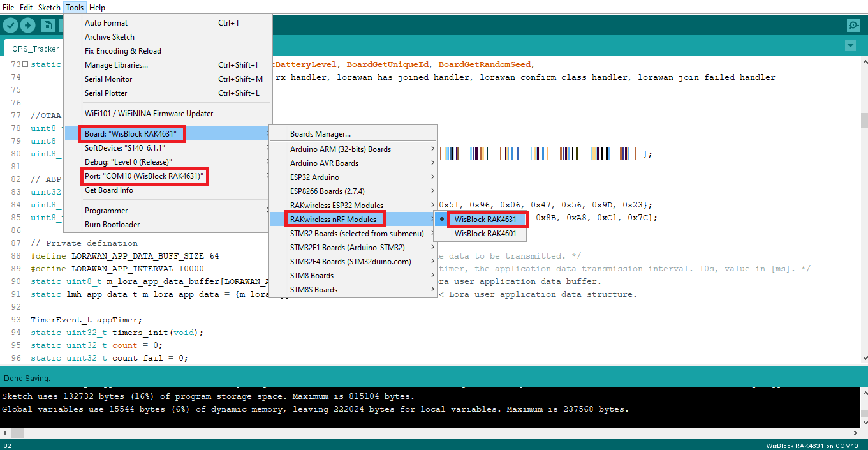The height and width of the screenshot is (450, 868).
Task: Open Boards Manager...
Action: click(320, 134)
